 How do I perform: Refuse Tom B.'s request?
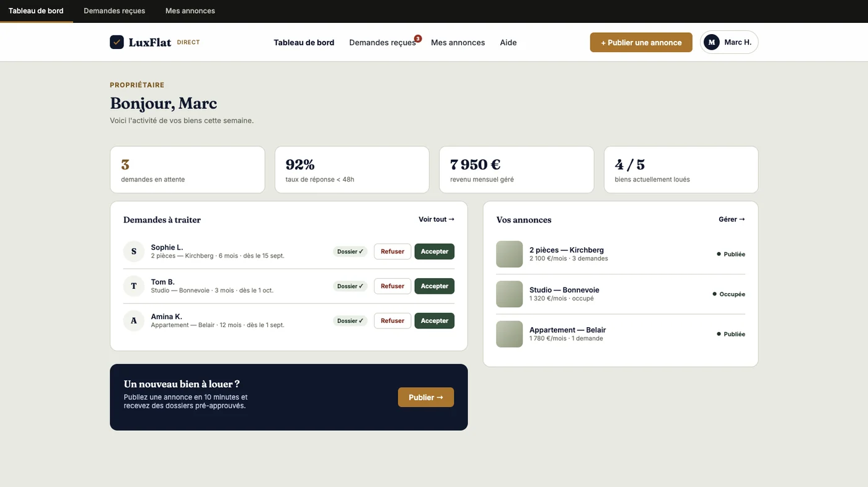pos(392,286)
